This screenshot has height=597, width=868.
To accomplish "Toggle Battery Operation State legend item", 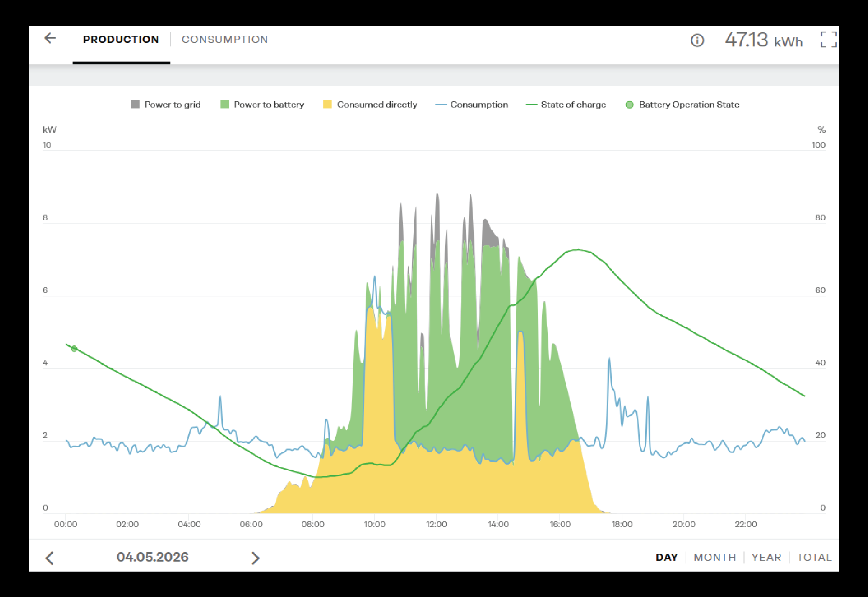I will tap(682, 104).
